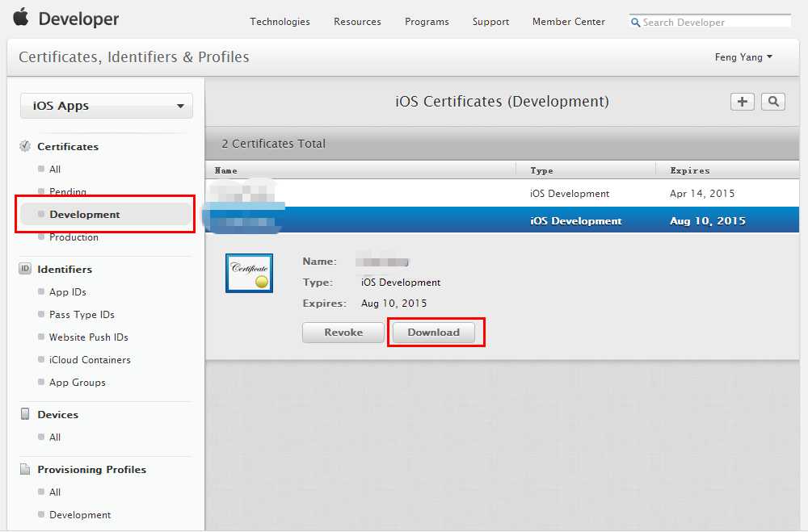Open the Programs menu
Screen dimensions: 808x532
click(427, 22)
